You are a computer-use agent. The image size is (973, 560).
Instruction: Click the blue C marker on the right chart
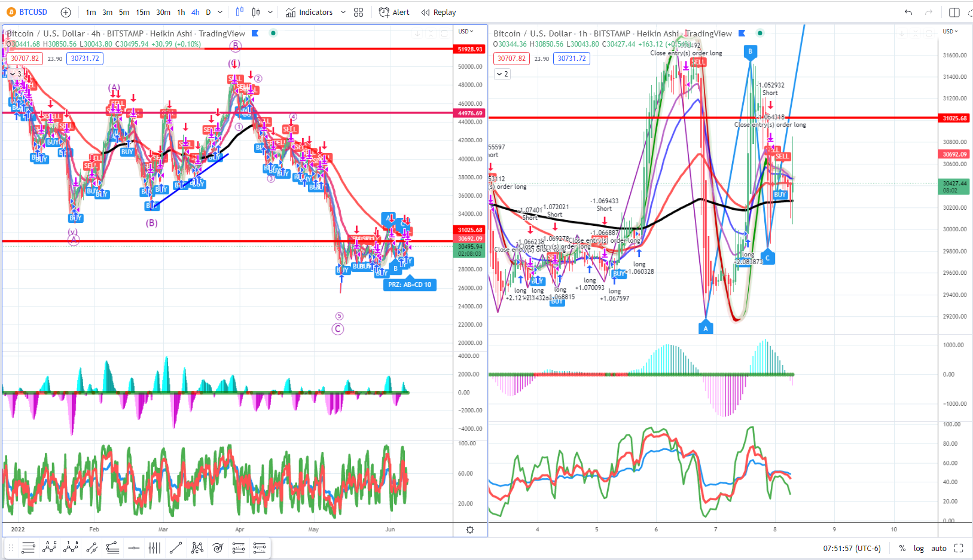(767, 258)
